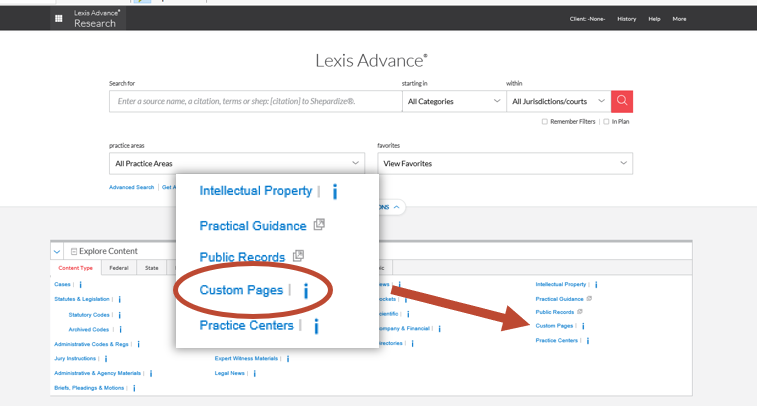
Task: Show info for Directories
Action: tap(412, 343)
